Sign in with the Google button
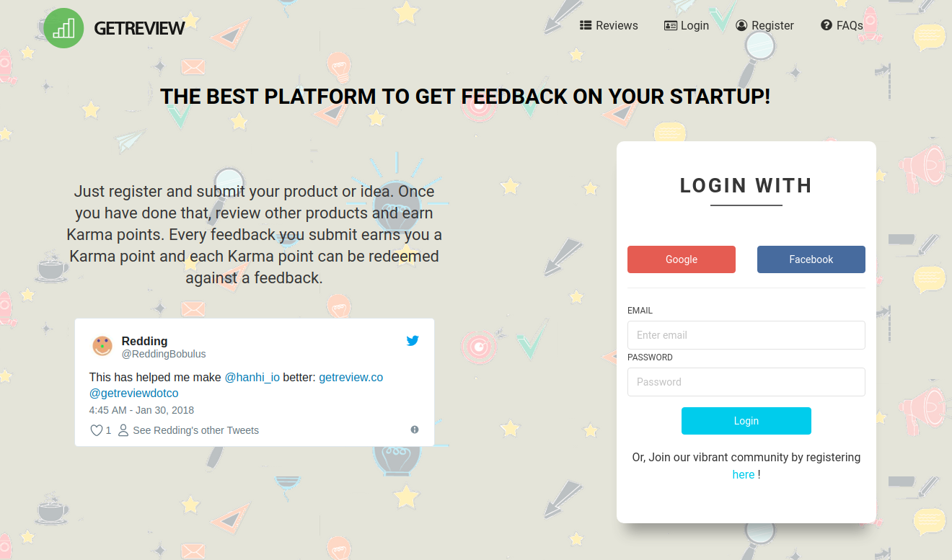 tap(682, 259)
